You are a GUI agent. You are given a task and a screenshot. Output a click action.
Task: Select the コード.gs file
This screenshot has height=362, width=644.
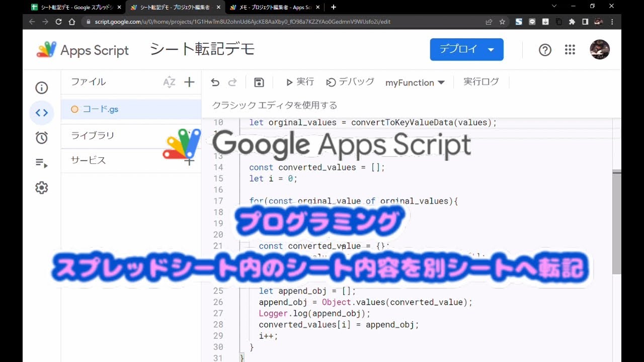131,109
